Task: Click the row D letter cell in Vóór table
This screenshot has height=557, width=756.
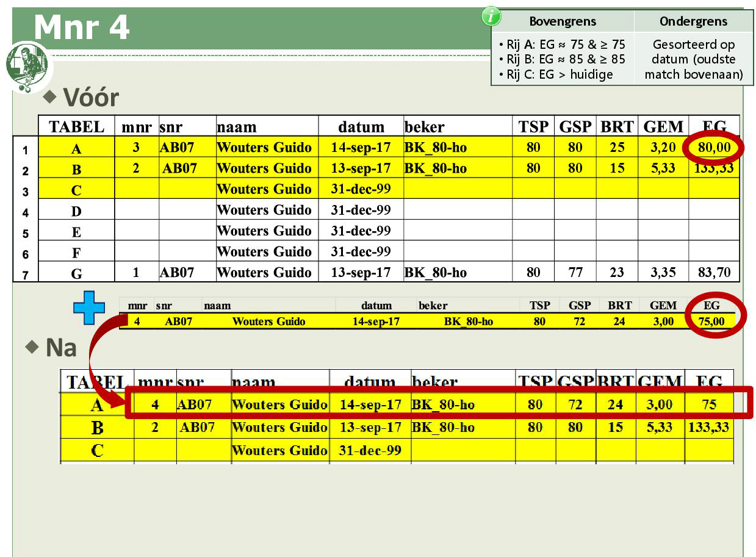Action: (x=76, y=212)
